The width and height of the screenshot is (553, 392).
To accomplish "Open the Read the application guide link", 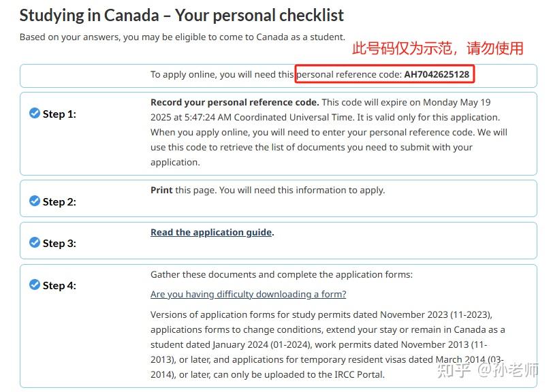I will pos(211,232).
